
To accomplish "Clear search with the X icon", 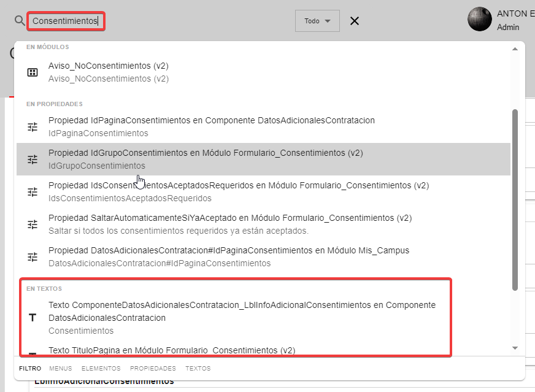I will point(355,21).
